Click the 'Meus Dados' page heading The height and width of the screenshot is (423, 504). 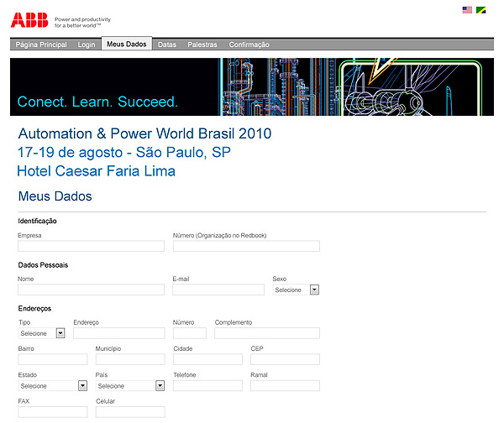coord(55,196)
